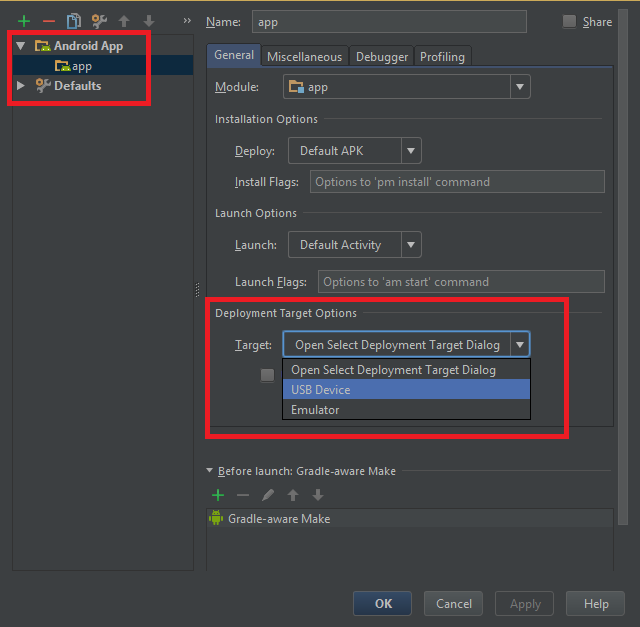Click the Android App folder icon
Viewport: 640px width, 627px height.
pos(42,46)
